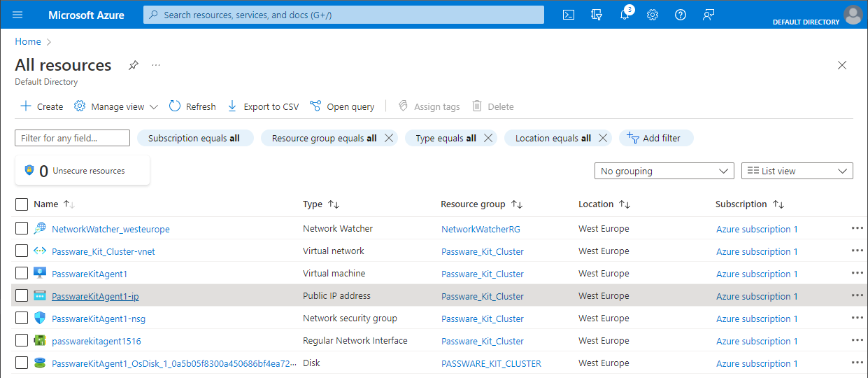The width and height of the screenshot is (868, 378).
Task: Open the portal hamburger menu
Action: 17,15
